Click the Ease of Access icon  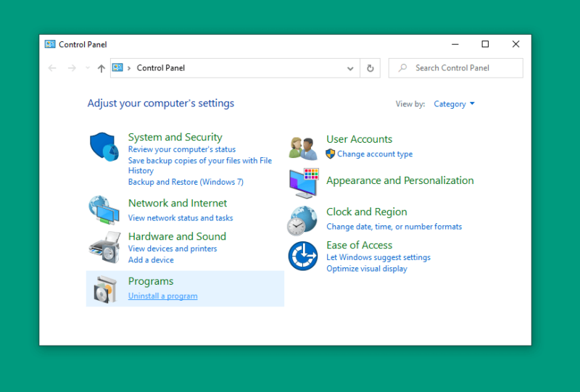tap(303, 256)
